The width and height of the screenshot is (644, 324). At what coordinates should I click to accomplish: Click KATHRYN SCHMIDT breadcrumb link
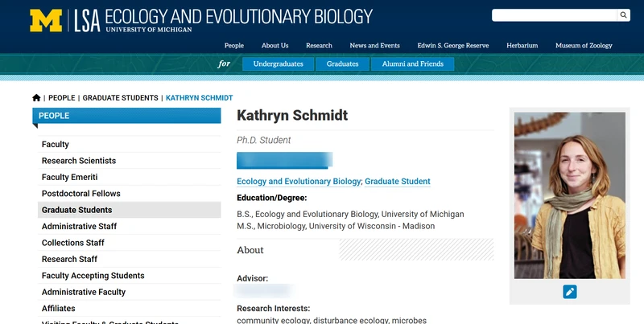click(199, 98)
